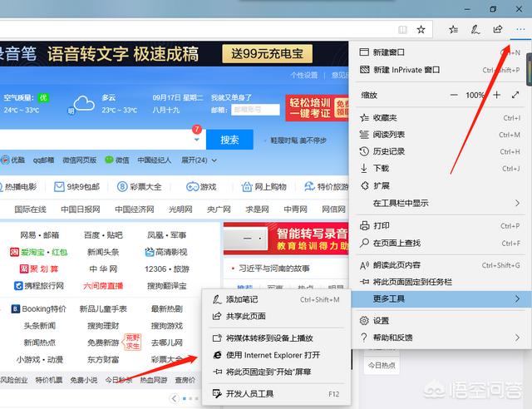Select 新建窗口 in the menu
The height and width of the screenshot is (409, 532).
tap(440, 52)
